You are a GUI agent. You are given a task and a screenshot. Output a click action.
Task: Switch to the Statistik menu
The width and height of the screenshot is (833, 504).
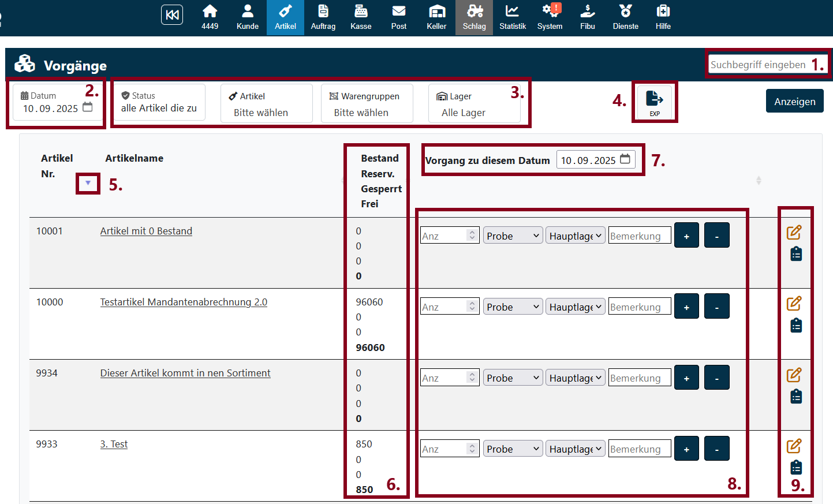coord(512,17)
